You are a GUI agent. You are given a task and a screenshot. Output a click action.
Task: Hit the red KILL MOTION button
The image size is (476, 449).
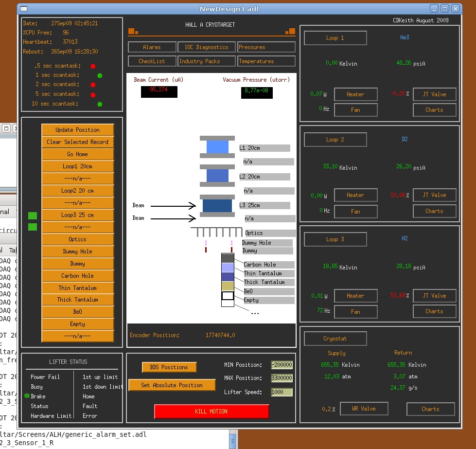pos(212,412)
